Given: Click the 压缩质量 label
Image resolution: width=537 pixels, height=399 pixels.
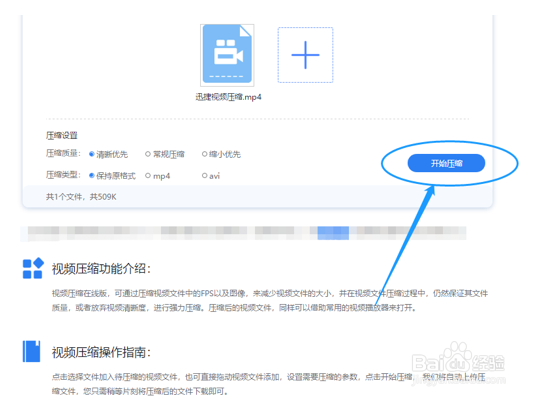Looking at the screenshot, I should (x=63, y=153).
